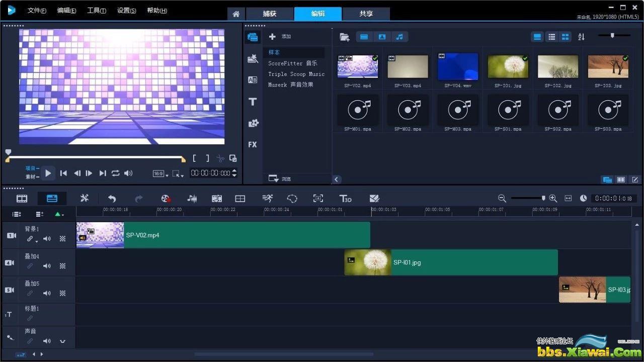
Task: Adjust the library thumbnail size slider
Action: pos(612,35)
